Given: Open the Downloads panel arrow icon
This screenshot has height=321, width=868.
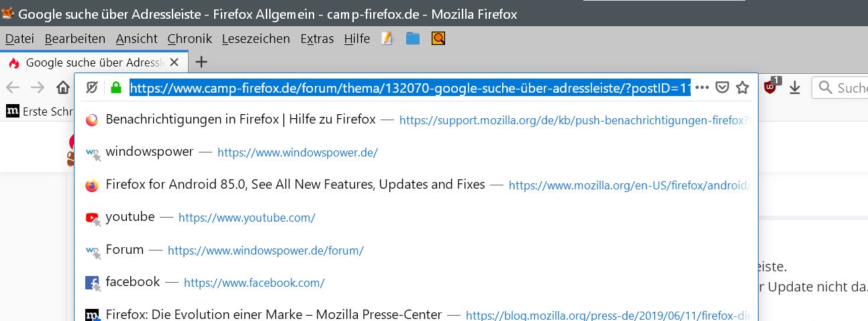Looking at the screenshot, I should [x=795, y=87].
